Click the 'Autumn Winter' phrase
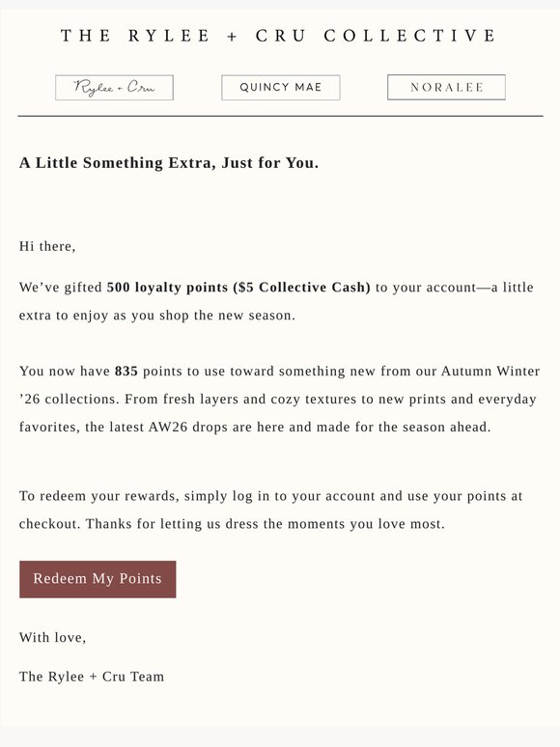 (490, 372)
